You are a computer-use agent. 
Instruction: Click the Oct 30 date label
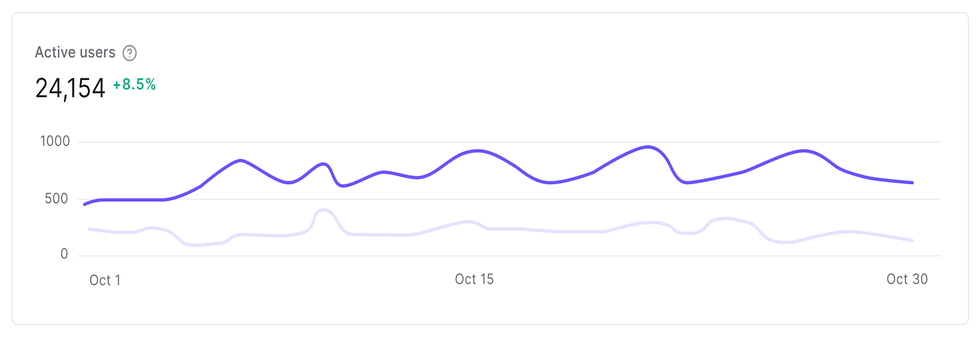tap(907, 279)
